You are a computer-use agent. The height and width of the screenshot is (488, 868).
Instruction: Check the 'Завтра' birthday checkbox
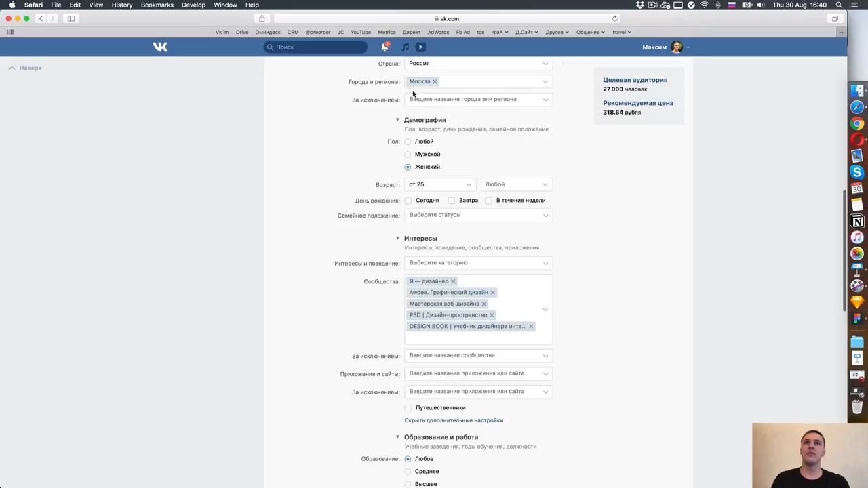(x=451, y=201)
